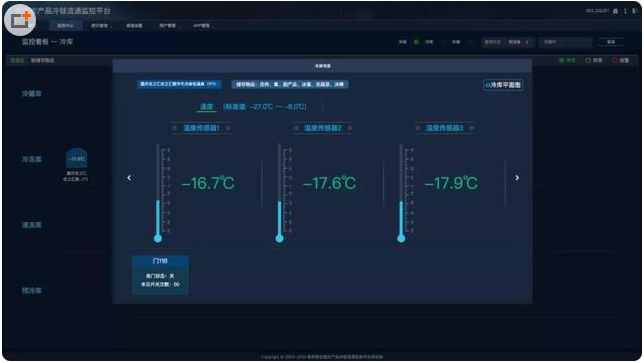The height and width of the screenshot is (363, 644).
Task: Open the 门118 door status card
Action: pos(160,275)
